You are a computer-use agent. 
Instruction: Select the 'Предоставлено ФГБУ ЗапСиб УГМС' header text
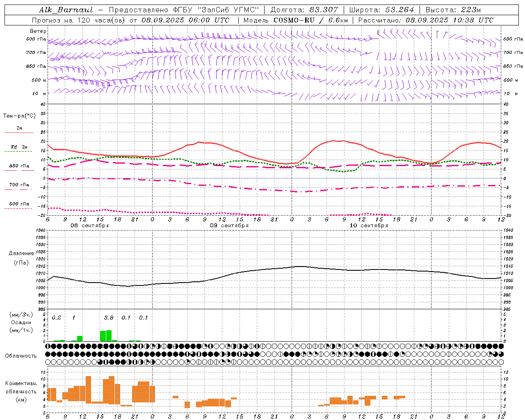(184, 10)
